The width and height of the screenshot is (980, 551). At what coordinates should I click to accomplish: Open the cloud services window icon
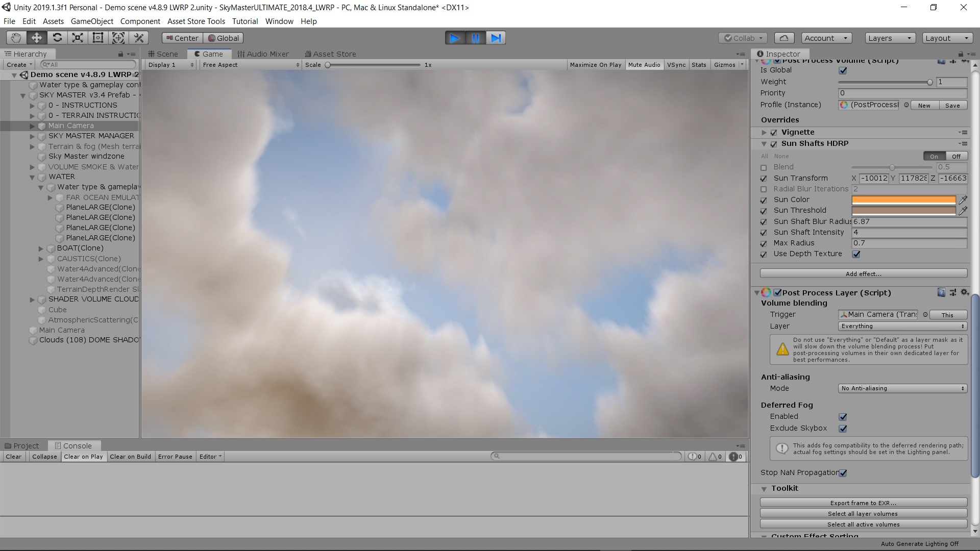(x=784, y=37)
